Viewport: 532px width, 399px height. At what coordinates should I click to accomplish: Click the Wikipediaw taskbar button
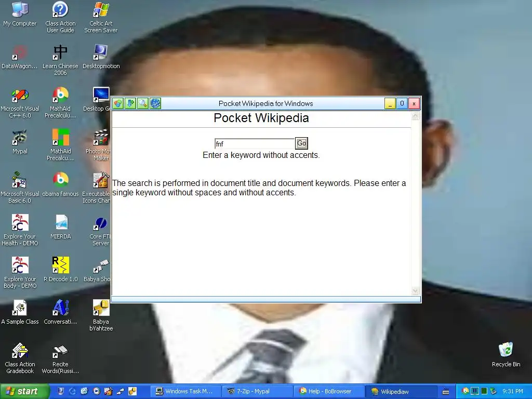401,391
